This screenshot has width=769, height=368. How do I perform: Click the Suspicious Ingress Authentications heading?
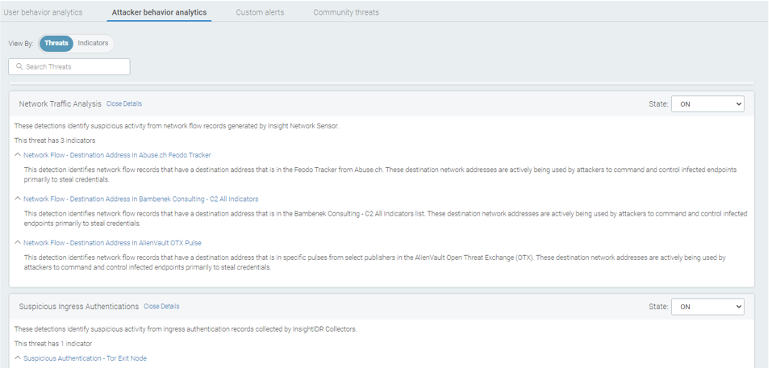78,306
